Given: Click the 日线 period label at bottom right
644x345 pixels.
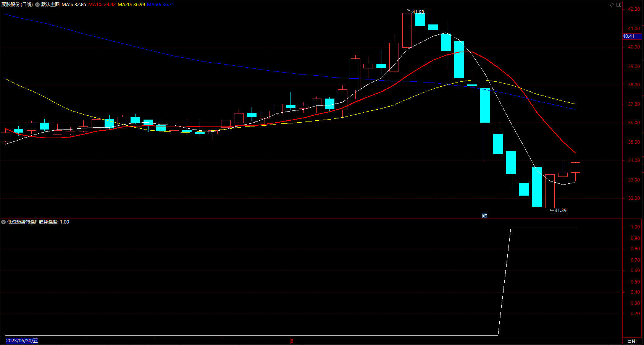Looking at the screenshot, I should 632,341.
